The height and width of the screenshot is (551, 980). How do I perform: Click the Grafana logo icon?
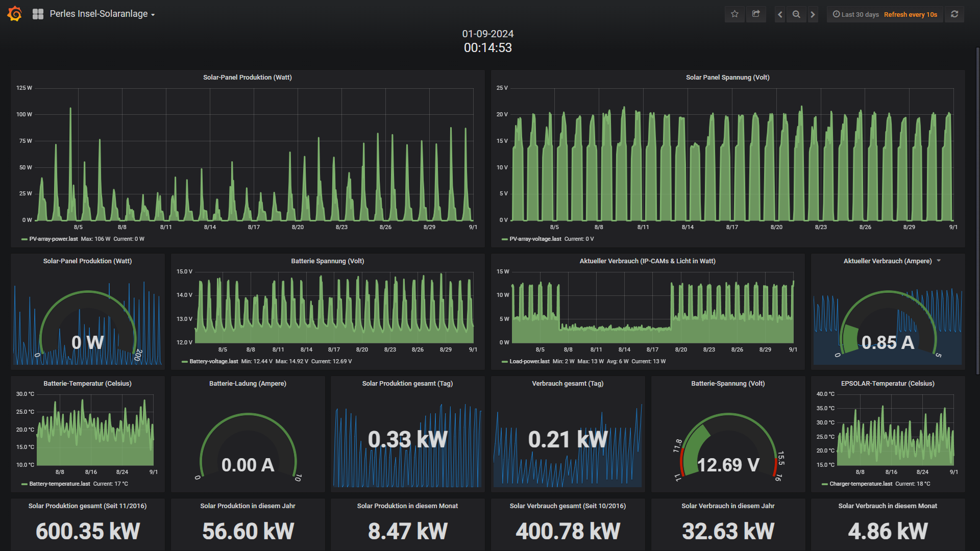[x=15, y=14]
